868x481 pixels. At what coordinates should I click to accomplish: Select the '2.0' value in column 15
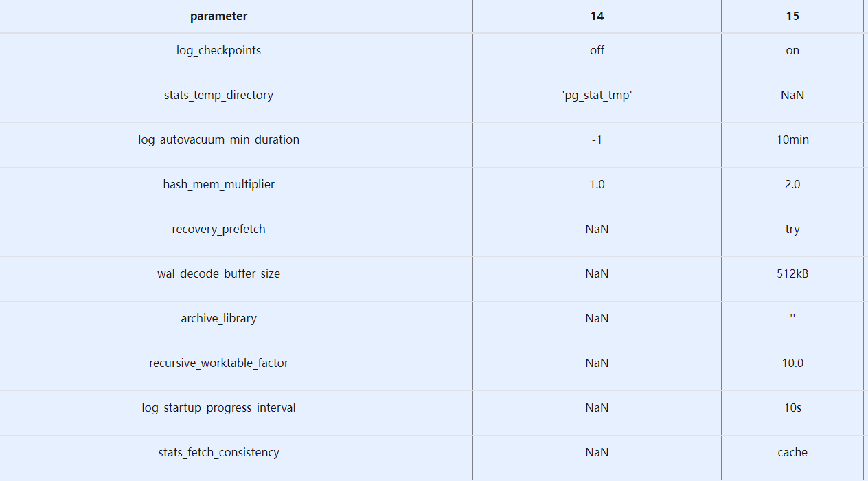click(792, 184)
